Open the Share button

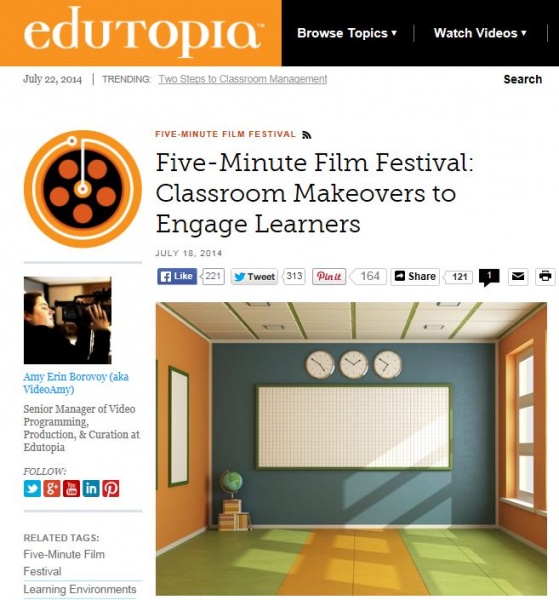tap(415, 276)
